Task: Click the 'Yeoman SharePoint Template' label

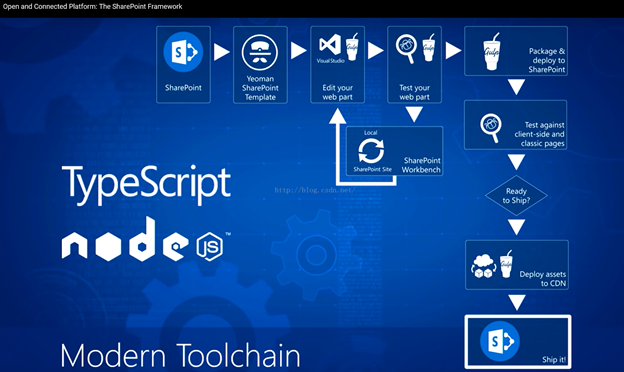Action: coord(260,88)
